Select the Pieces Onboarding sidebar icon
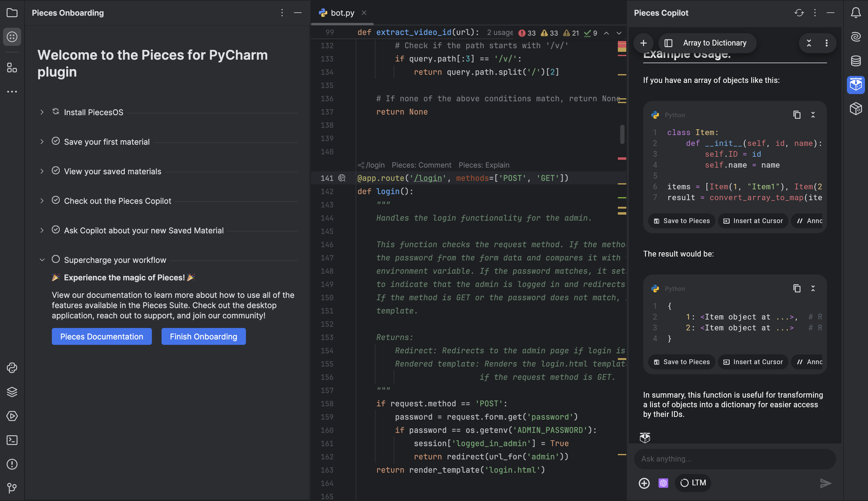This screenshot has height=501, width=868. tap(12, 37)
